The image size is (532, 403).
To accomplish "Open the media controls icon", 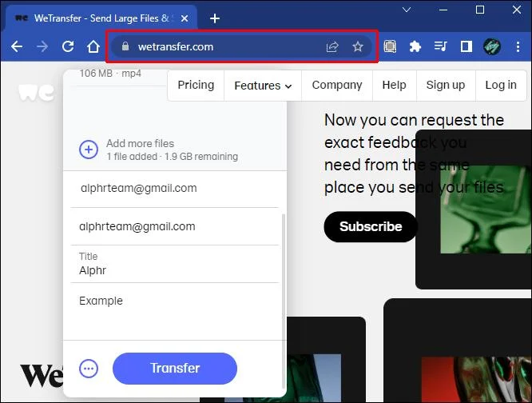I will pyautogui.click(x=440, y=46).
